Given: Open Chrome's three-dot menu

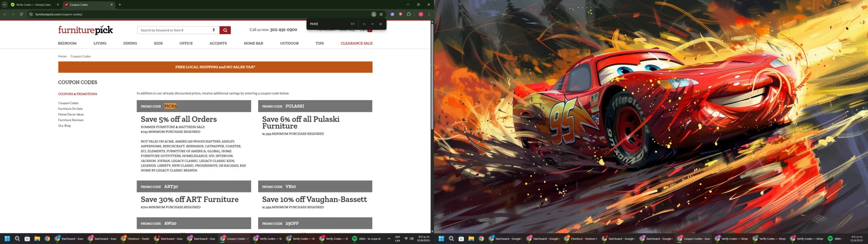Looking at the screenshot, I should click(429, 14).
